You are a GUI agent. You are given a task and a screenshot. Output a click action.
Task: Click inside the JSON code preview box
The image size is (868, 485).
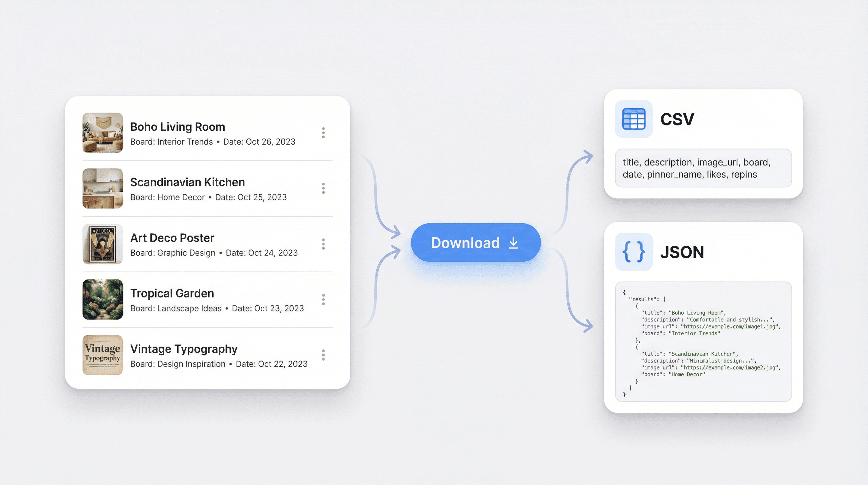[x=703, y=342]
